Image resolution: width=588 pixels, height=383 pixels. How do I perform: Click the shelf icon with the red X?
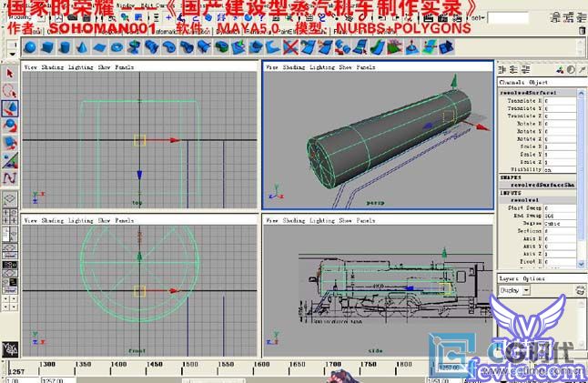coord(290,47)
